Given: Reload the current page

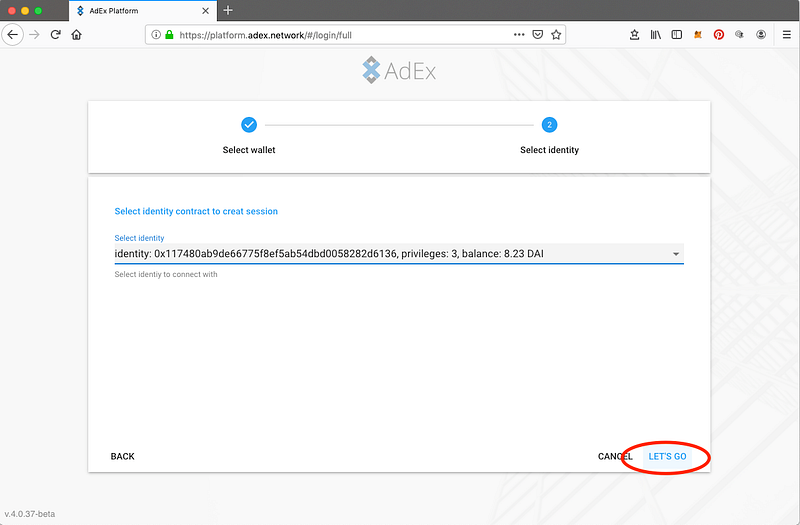Looking at the screenshot, I should pyautogui.click(x=56, y=35).
